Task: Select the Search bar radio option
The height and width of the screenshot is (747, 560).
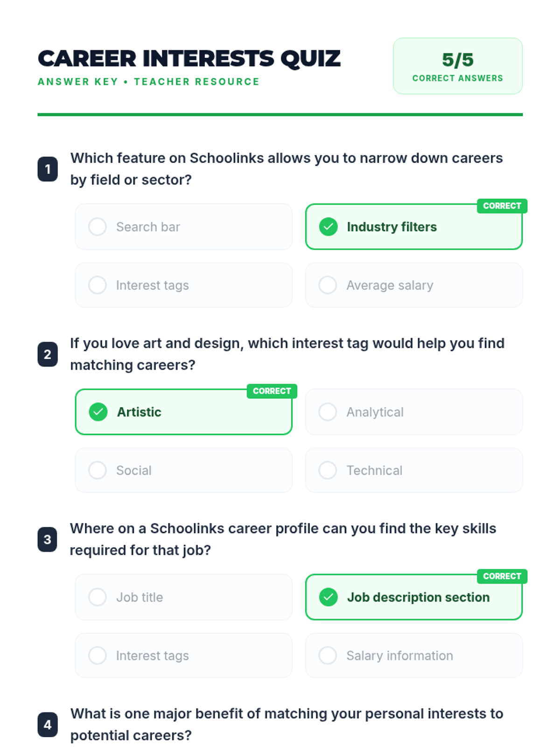Action: pos(184,227)
